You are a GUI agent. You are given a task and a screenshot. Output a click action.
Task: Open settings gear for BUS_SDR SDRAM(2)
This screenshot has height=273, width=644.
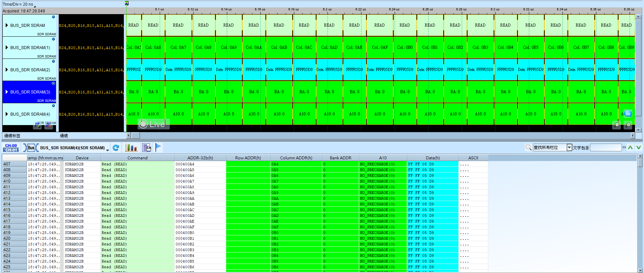pos(53,61)
